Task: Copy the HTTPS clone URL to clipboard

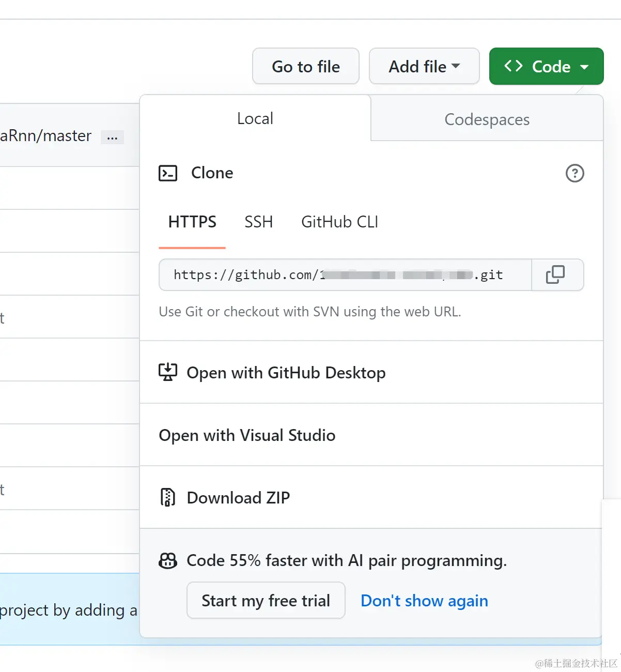Action: [x=556, y=275]
